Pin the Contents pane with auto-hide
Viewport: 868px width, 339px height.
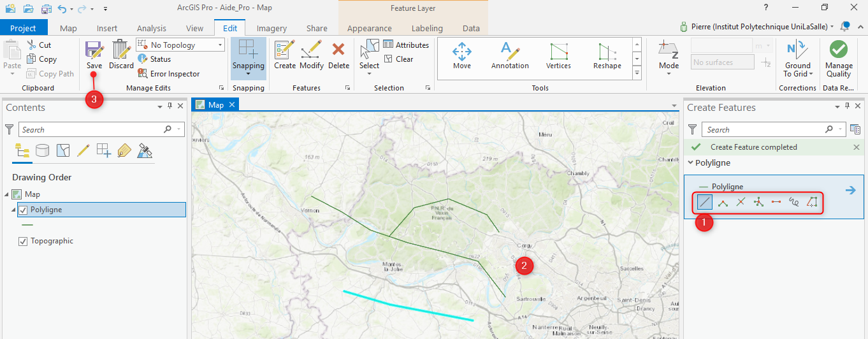coord(170,107)
